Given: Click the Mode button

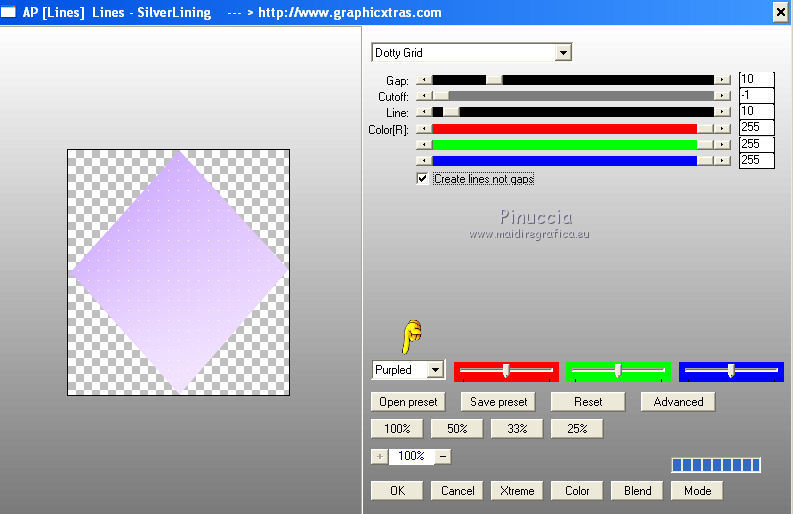Looking at the screenshot, I should 697,491.
